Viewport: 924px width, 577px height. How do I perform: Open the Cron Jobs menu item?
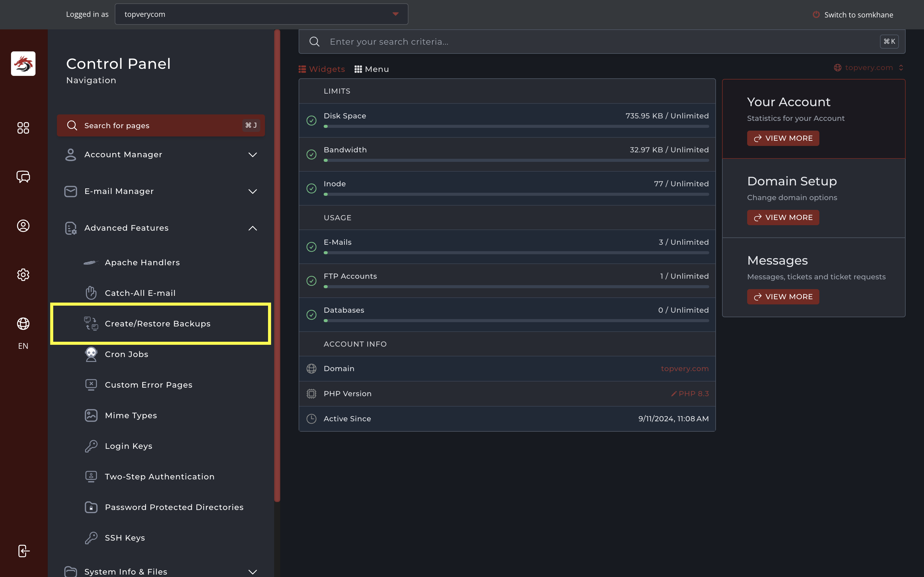pos(126,354)
